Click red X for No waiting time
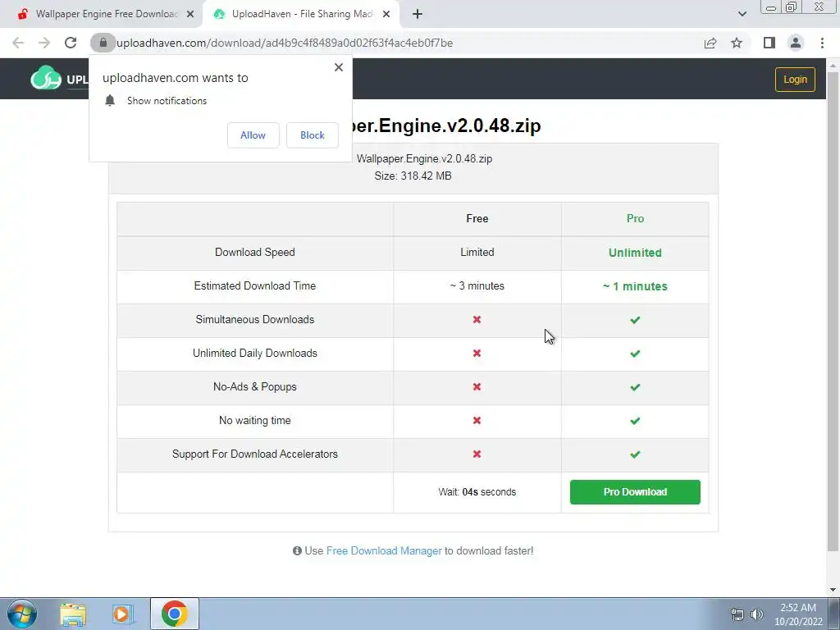This screenshot has height=630, width=840. pos(477,421)
